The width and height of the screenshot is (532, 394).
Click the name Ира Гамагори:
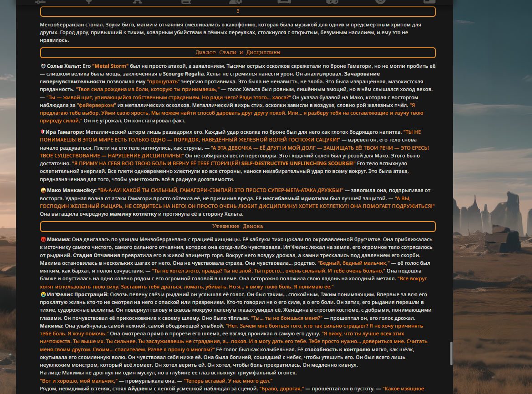tap(65, 132)
